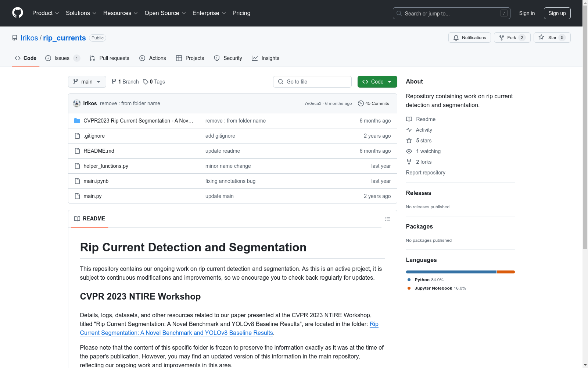Click the notifications bell icon
The image size is (588, 368).
coord(456,38)
